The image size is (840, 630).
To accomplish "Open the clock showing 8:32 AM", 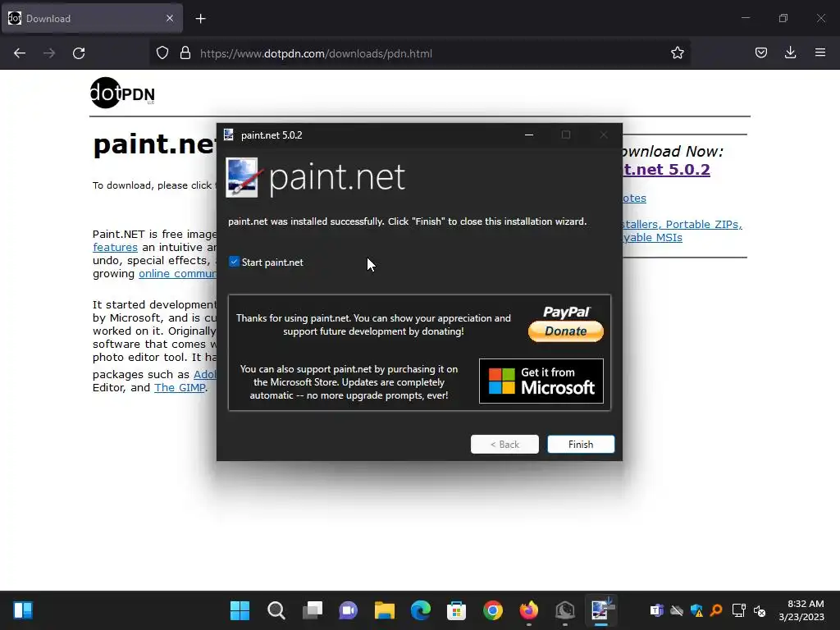I will coord(801,610).
